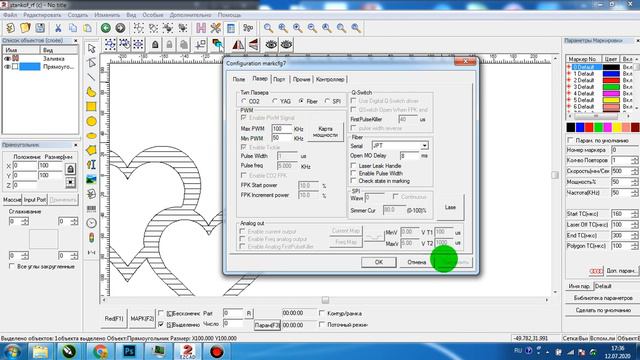
Task: Toggle Все углы закругленные checkbox
Action: click(11, 266)
